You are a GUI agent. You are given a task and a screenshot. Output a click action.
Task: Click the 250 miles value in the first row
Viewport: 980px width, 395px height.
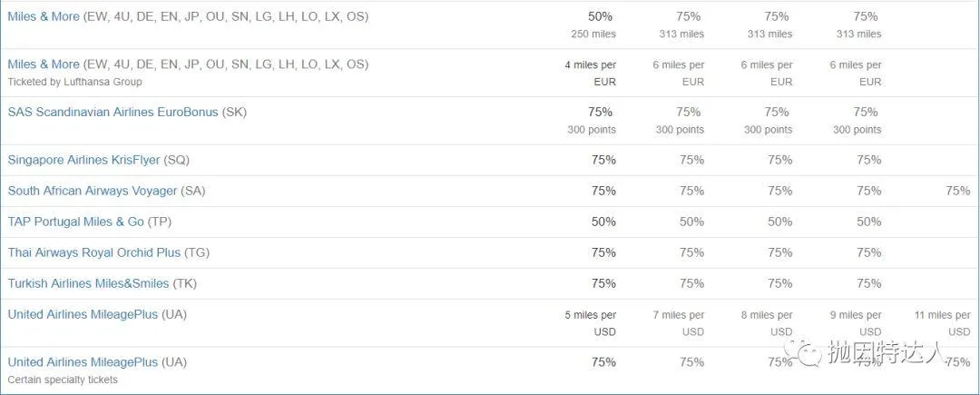pyautogui.click(x=593, y=35)
